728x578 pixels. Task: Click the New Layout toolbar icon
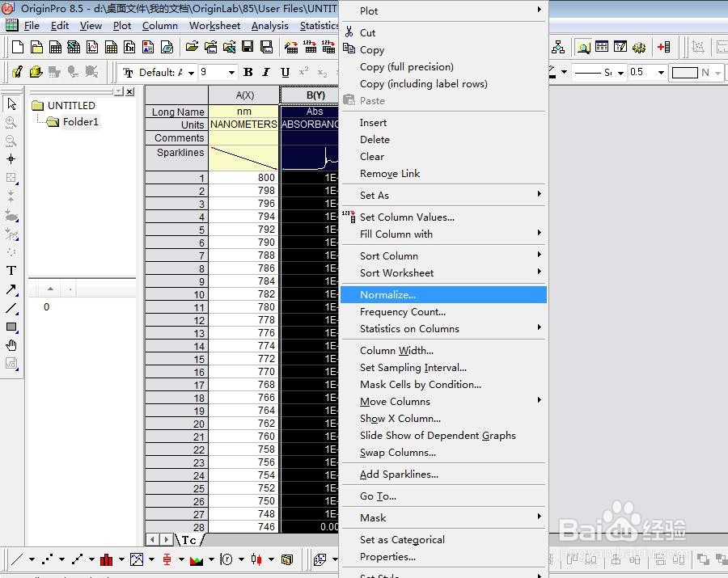148,47
